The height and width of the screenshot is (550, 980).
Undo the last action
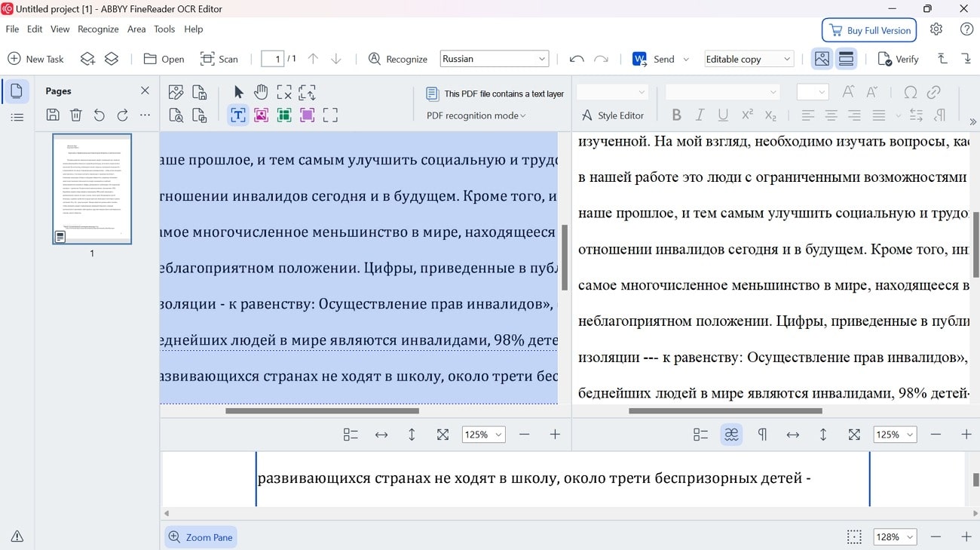[x=577, y=59]
